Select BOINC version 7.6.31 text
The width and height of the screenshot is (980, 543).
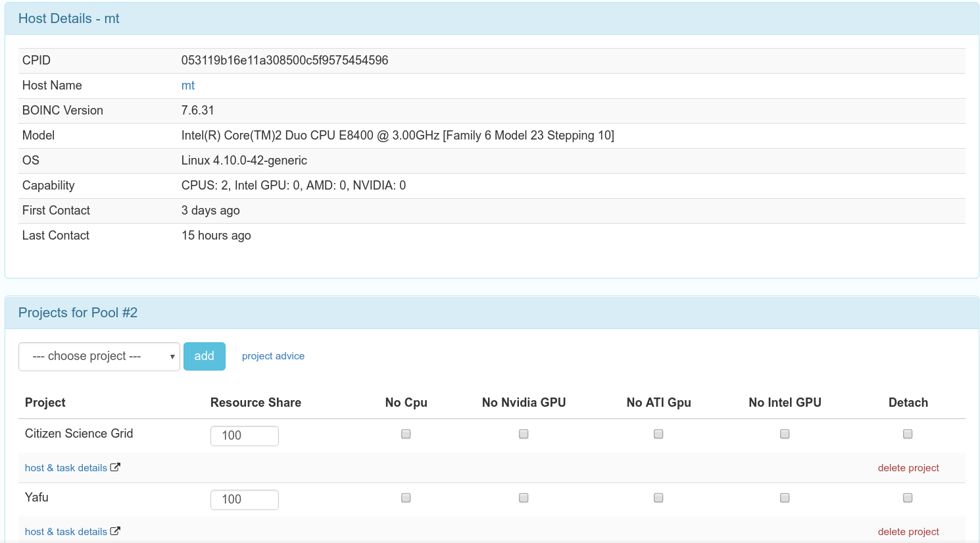point(198,111)
